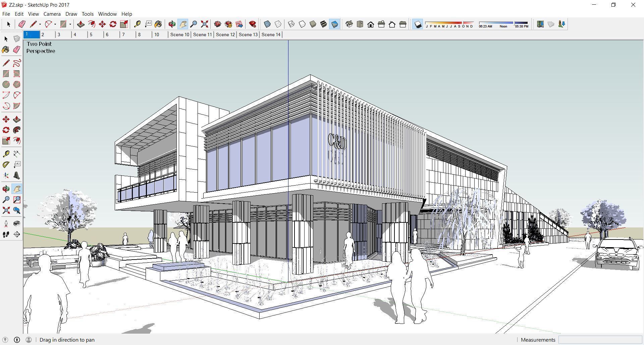Select the Section Plane tool
This screenshot has width=644, height=345.
pos(17,234)
